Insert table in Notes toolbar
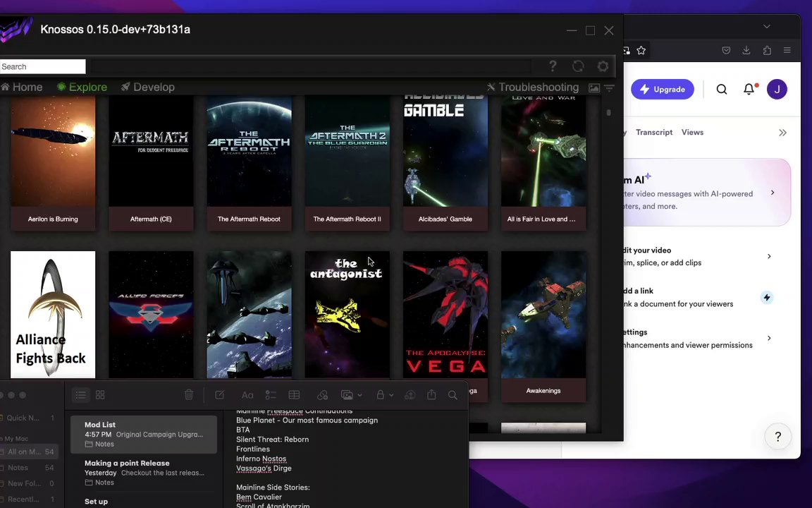Image resolution: width=812 pixels, height=508 pixels. coord(294,395)
